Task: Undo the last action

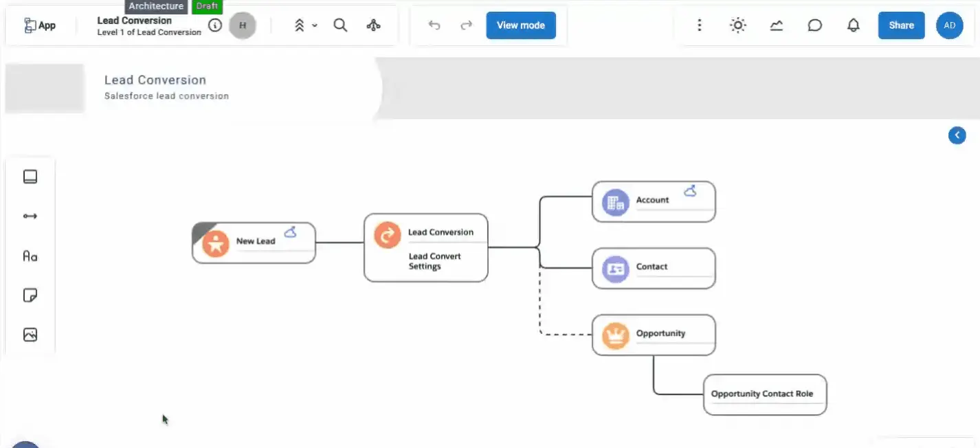Action: pyautogui.click(x=434, y=25)
